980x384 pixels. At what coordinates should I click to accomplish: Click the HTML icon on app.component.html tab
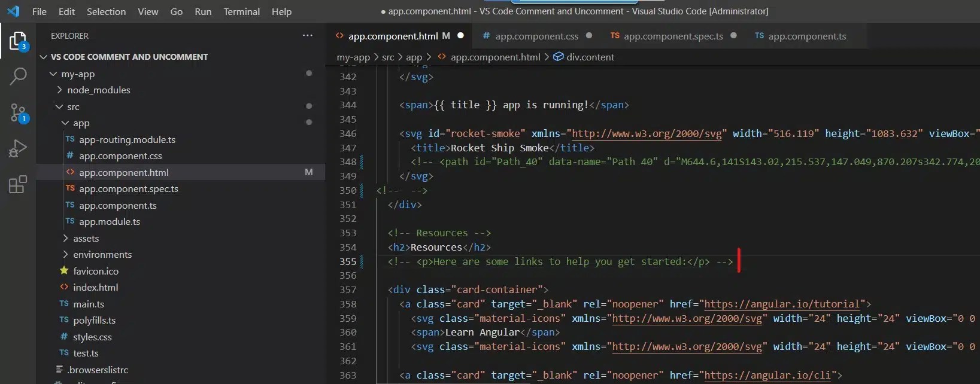coord(339,36)
